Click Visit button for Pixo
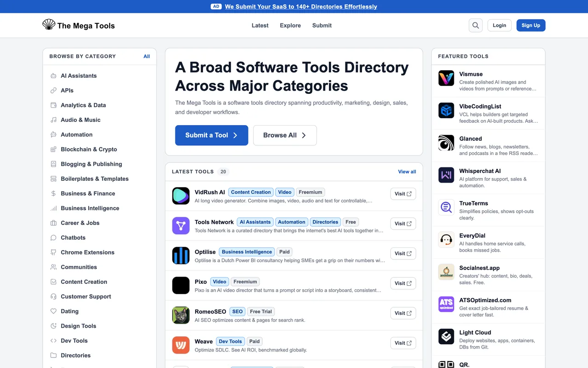The image size is (588, 368). coord(403,283)
